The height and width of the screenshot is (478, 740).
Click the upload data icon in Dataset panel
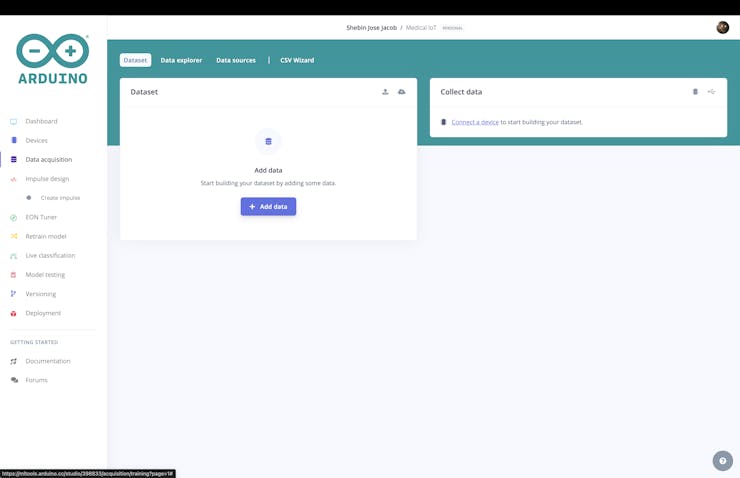click(385, 92)
